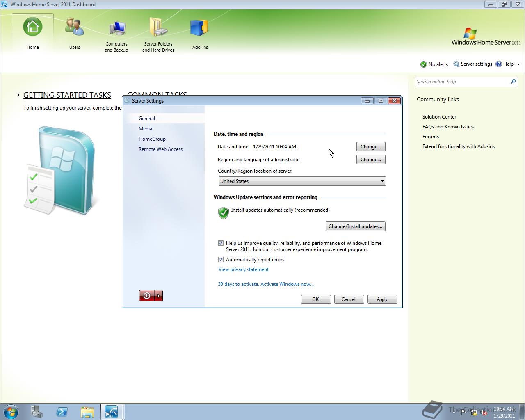
Task: Collapse the Getting Started Tasks arrow
Action: coord(19,95)
